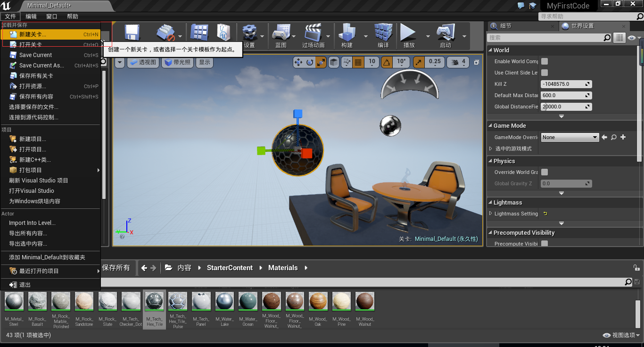Viewport: 644px width, 347px height.
Task: Toggle grid snapping icon in viewport
Action: click(x=358, y=62)
